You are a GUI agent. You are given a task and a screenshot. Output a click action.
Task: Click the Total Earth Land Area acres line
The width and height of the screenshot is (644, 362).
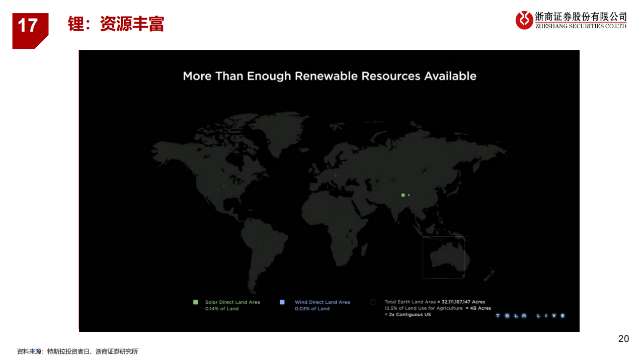[x=435, y=302]
